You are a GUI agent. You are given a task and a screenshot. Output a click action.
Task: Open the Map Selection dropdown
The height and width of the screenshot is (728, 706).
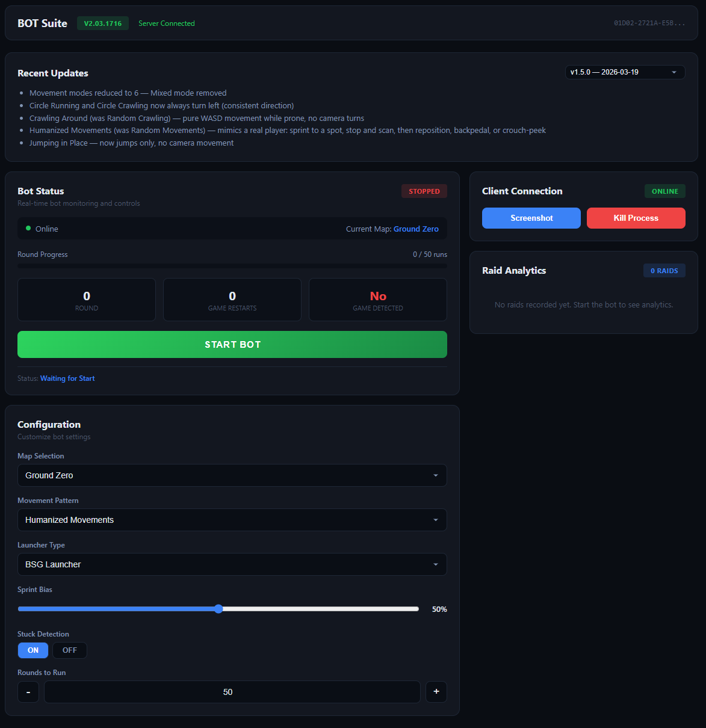click(x=232, y=475)
